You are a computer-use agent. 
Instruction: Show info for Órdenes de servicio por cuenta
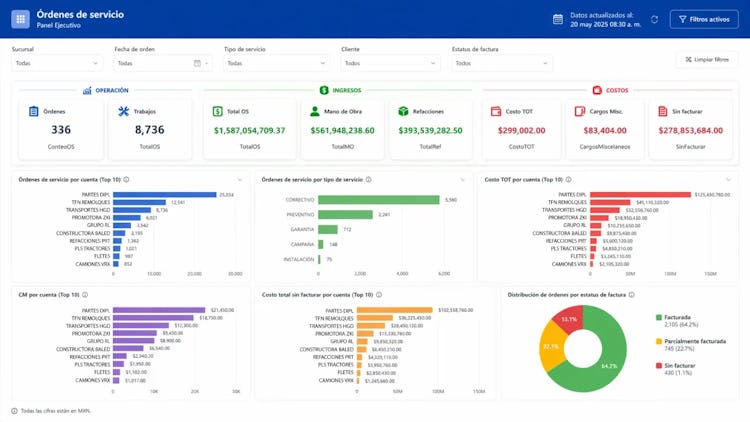(x=126, y=179)
